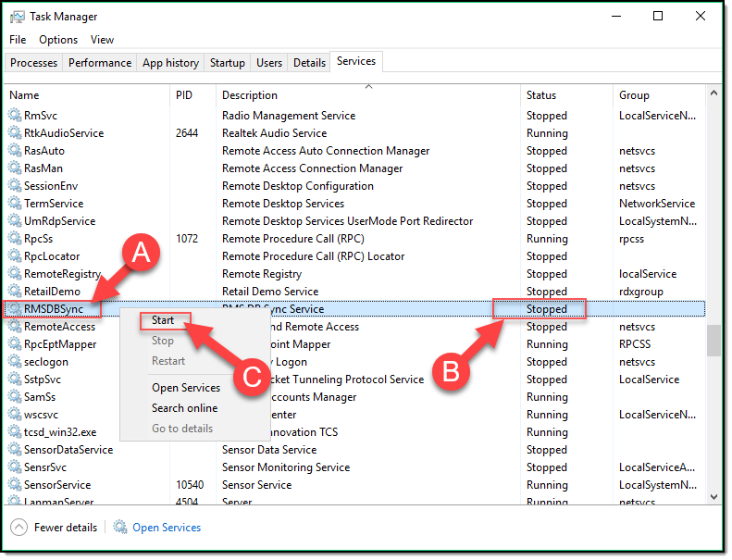Select Search online in context menu
The width and height of the screenshot is (732, 560).
[x=184, y=408]
